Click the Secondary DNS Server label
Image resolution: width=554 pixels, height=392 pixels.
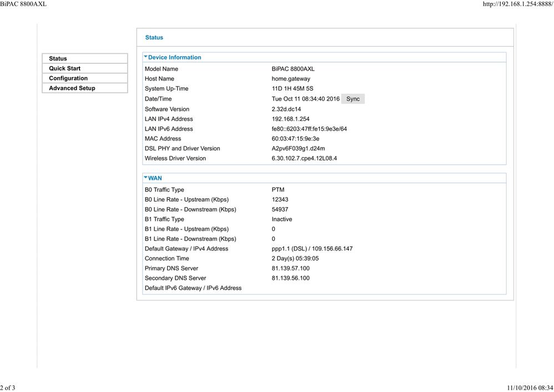175,278
